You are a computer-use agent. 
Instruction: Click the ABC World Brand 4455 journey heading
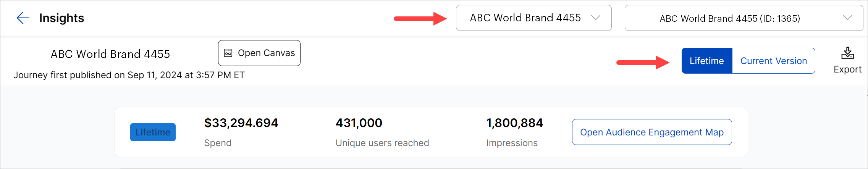[110, 54]
